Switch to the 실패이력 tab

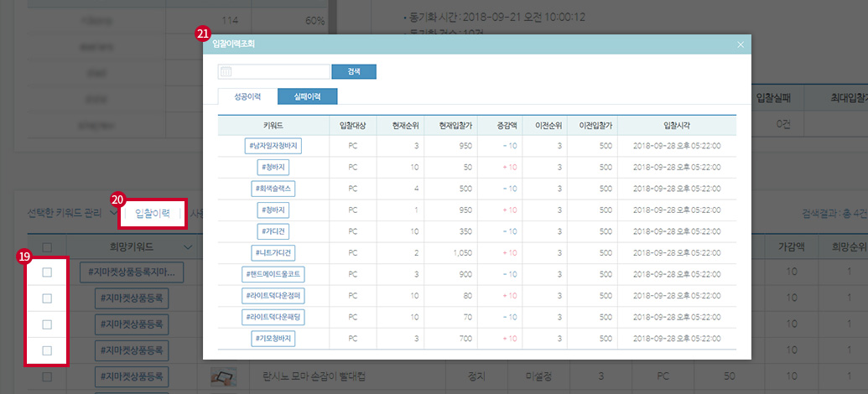pos(308,96)
